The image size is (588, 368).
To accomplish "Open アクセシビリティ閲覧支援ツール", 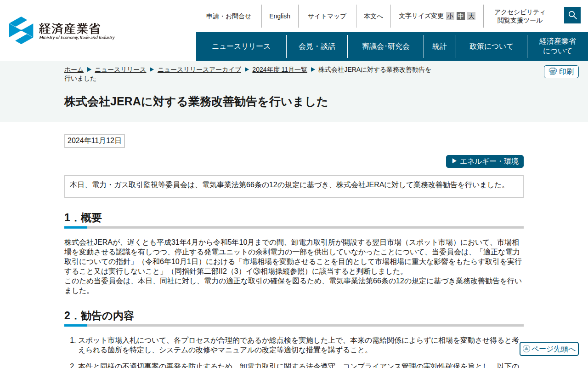I will tap(520, 16).
